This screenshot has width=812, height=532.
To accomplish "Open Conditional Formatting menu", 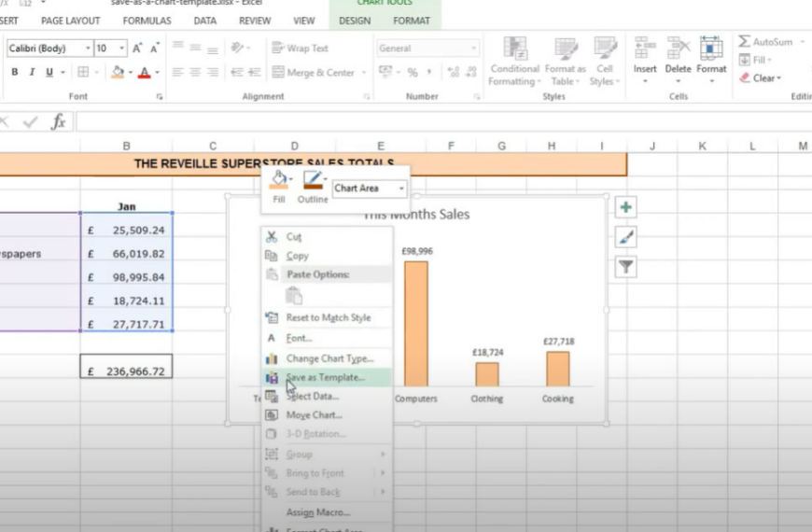I will click(x=515, y=61).
